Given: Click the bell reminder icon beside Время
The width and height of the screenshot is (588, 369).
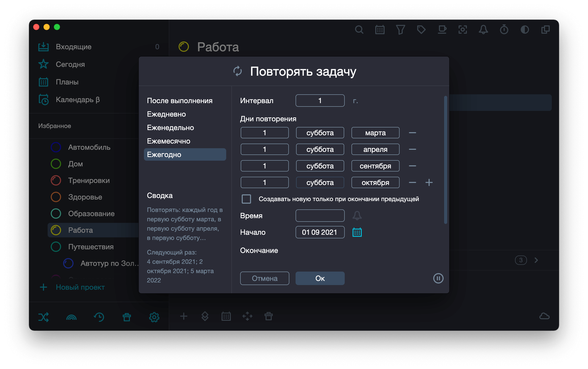Looking at the screenshot, I should click(357, 216).
